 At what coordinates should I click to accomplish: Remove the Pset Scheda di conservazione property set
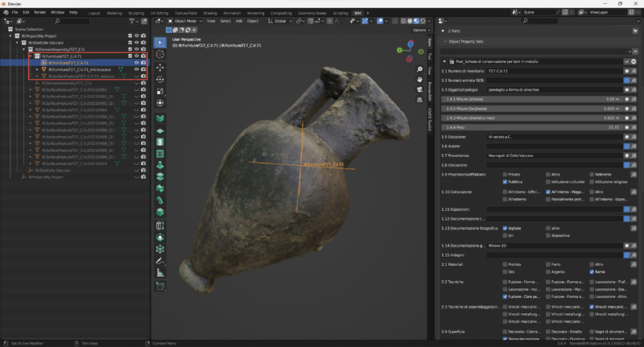(x=634, y=60)
